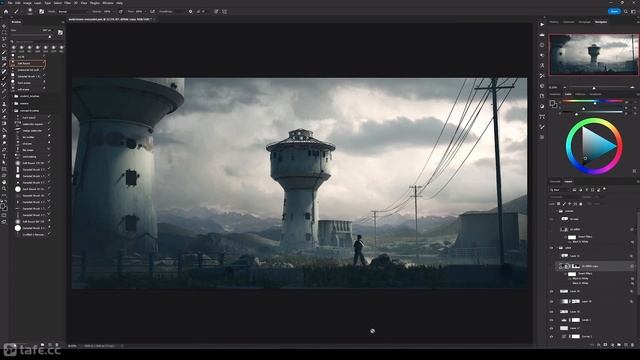The width and height of the screenshot is (640, 360).
Task: Delete layer trash icon
Action: tap(632, 344)
